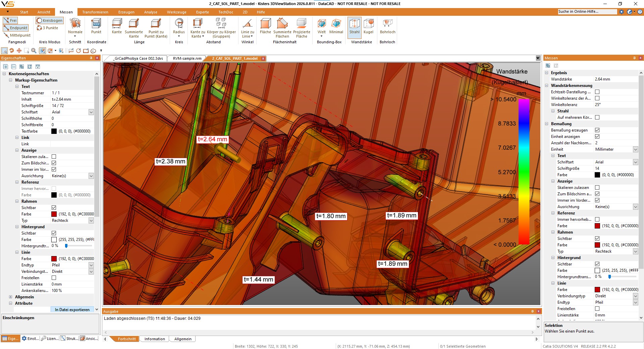Viewport: 644px width, 349px height.
Task: Open the RVM-sample.rvm document tab
Action: pyautogui.click(x=186, y=58)
